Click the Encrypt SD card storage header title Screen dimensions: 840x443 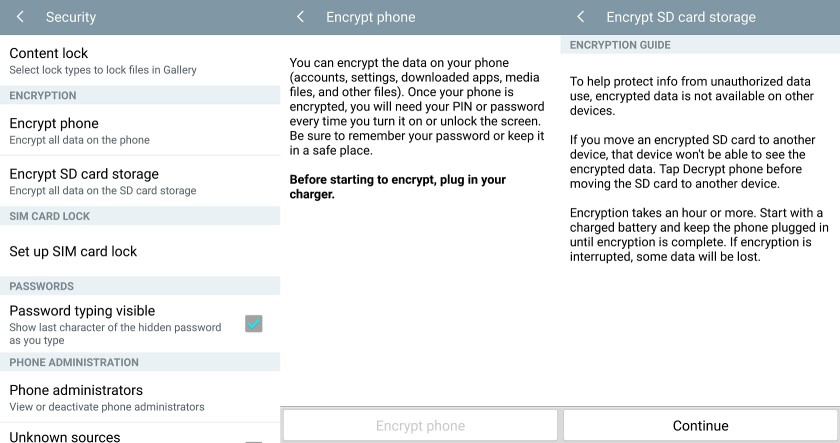(x=680, y=17)
